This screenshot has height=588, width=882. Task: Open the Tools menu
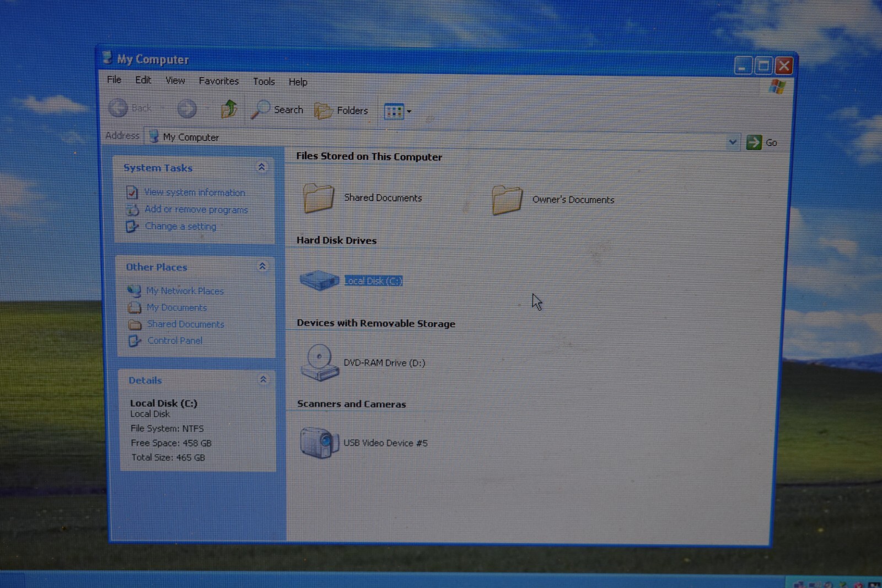click(264, 82)
